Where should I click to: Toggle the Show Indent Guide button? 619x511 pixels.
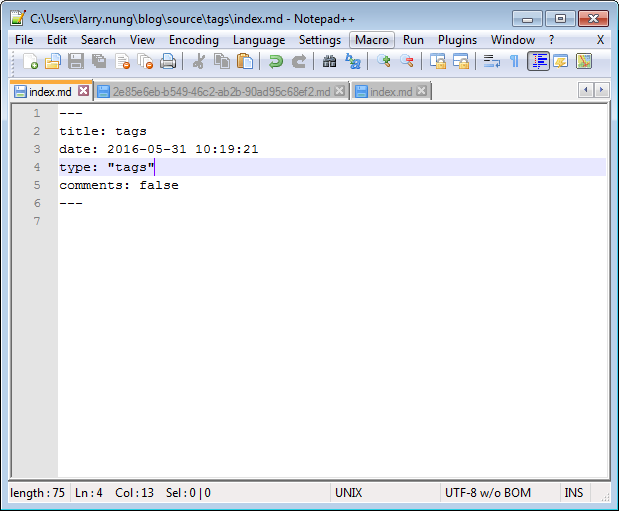(x=538, y=62)
